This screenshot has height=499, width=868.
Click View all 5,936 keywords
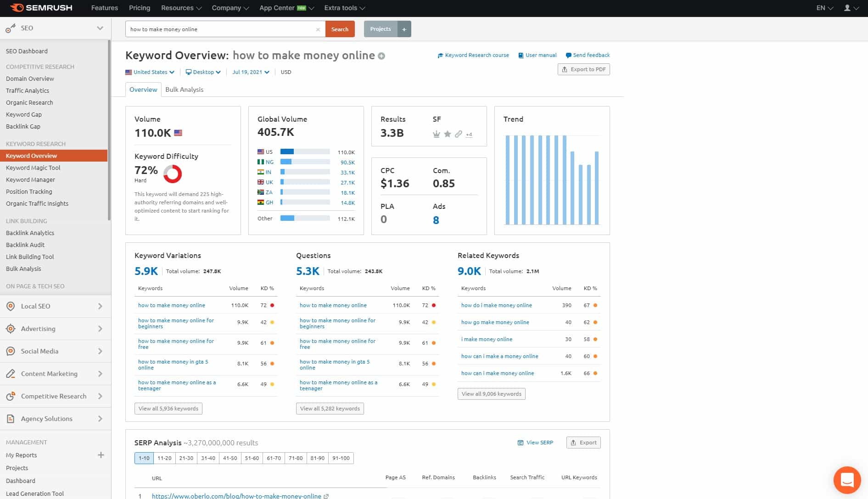[x=168, y=409]
